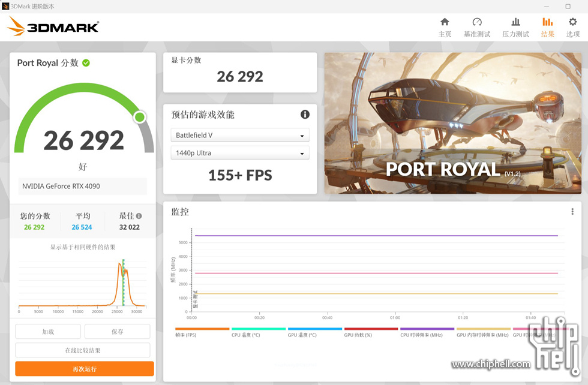The height and width of the screenshot is (385, 588).
Task: Click the Load (加载) button
Action: (48, 332)
